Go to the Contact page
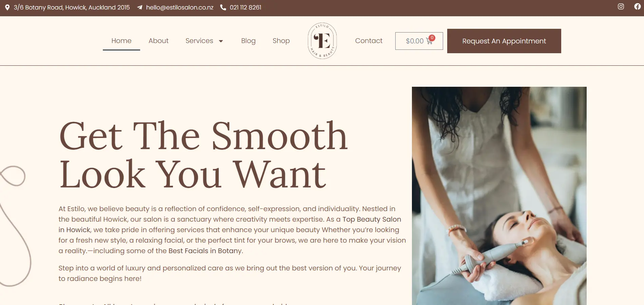Screen dimensions: 644x305 tap(369, 41)
